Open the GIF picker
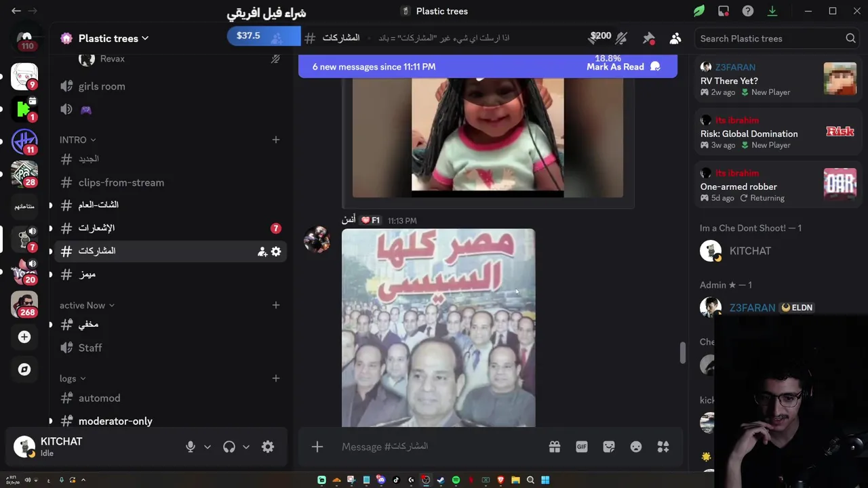The width and height of the screenshot is (868, 488). click(582, 447)
